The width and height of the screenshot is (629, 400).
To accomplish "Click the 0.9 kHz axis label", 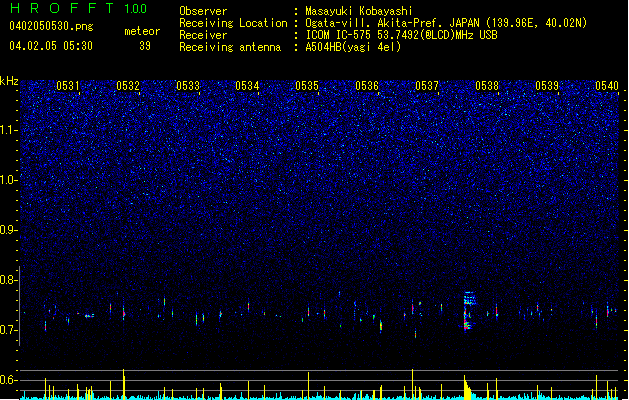I will click(9, 230).
